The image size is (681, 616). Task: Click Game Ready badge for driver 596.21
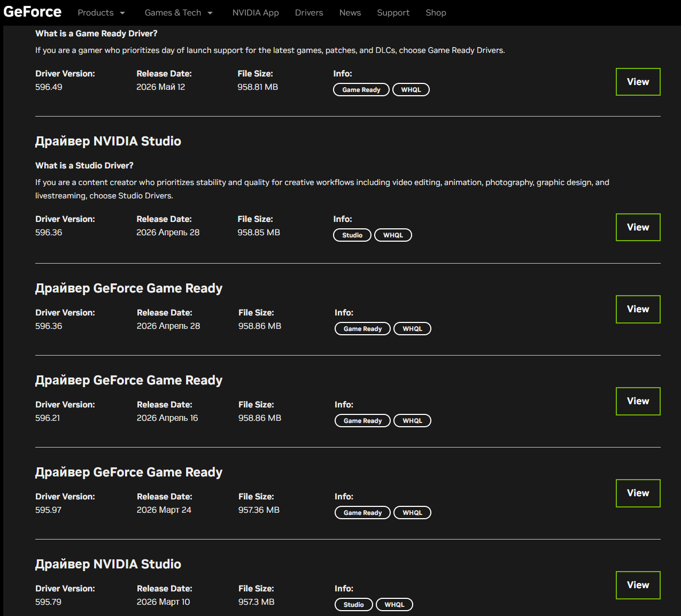362,421
